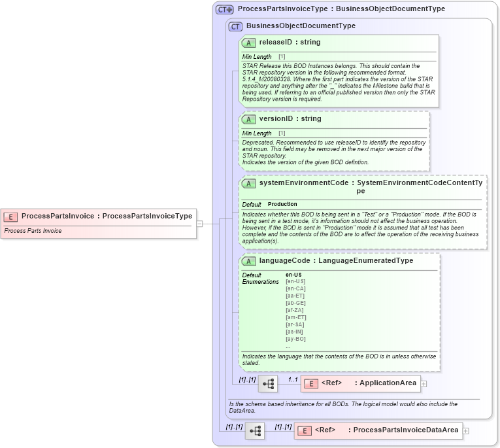500x448 pixels.
Task: Open the SystemEnvironmentCodeContentType attribute title
Action: point(371,186)
